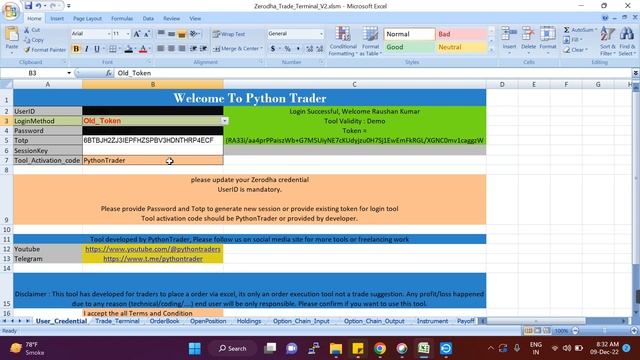
Task: Open the Telegram pythontrader link
Action: [153, 259]
